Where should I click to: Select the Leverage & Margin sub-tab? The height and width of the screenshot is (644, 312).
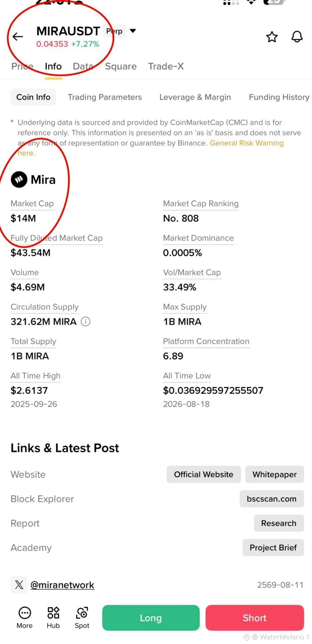point(195,97)
